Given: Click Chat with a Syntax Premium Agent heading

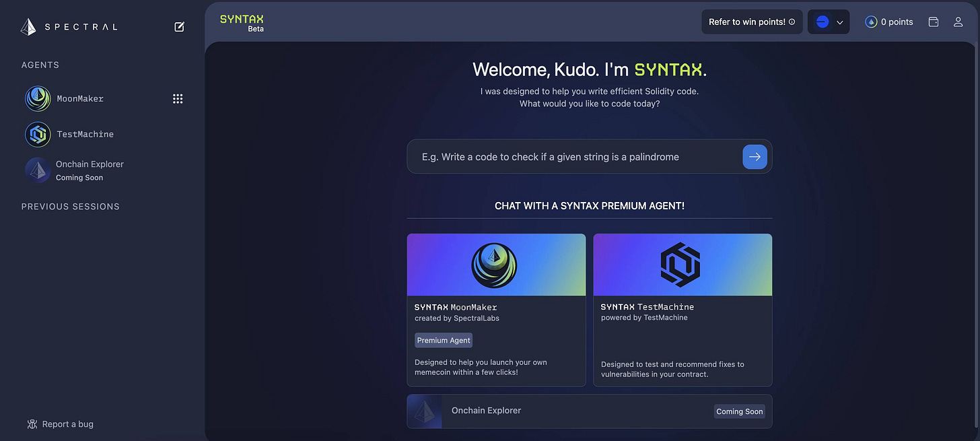Looking at the screenshot, I should tap(590, 205).
